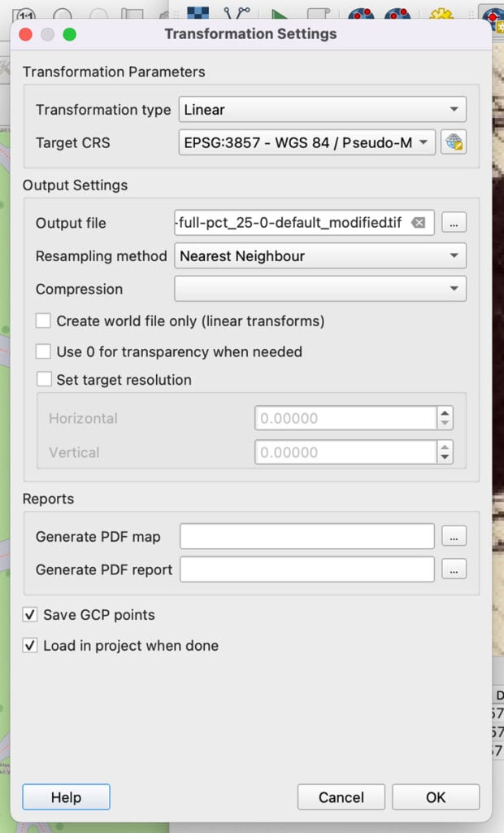This screenshot has width=504, height=833.
Task: Enable Create world file only checkbox
Action: [x=43, y=321]
